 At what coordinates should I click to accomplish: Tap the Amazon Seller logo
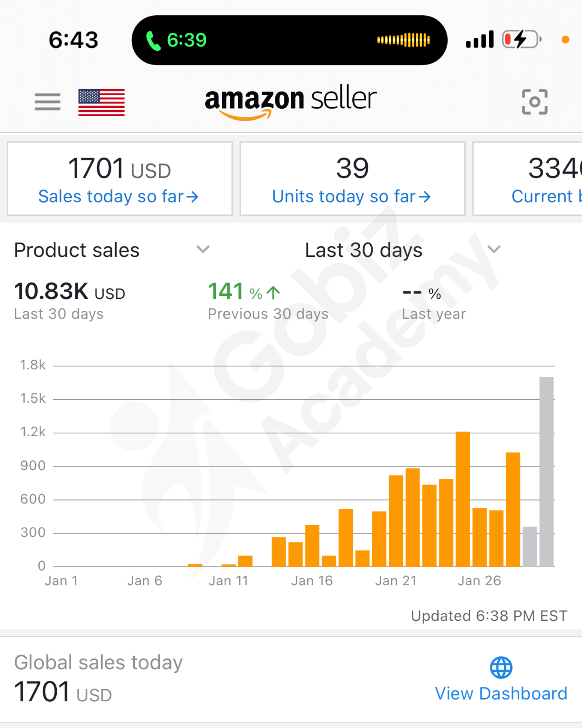(290, 101)
